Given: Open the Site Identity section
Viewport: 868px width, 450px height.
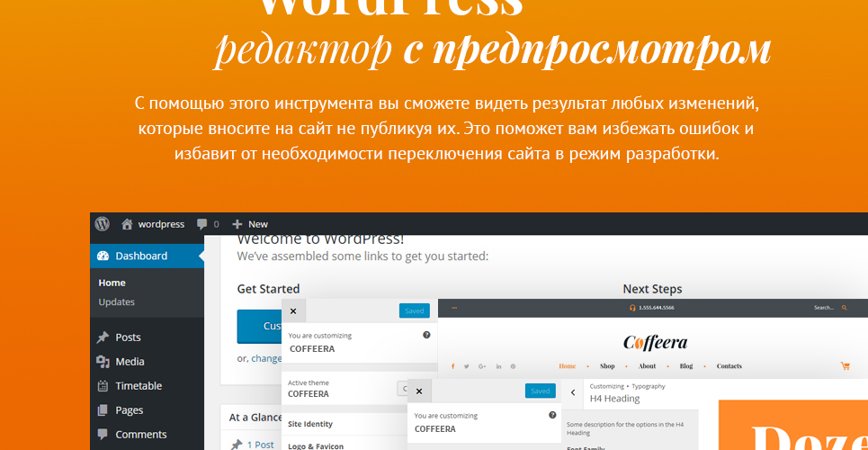Looking at the screenshot, I should (x=310, y=424).
